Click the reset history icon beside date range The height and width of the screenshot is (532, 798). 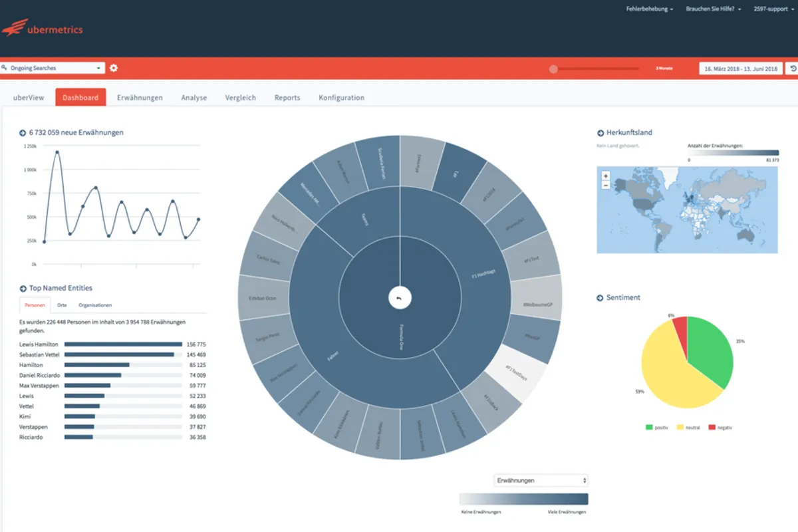pos(793,68)
